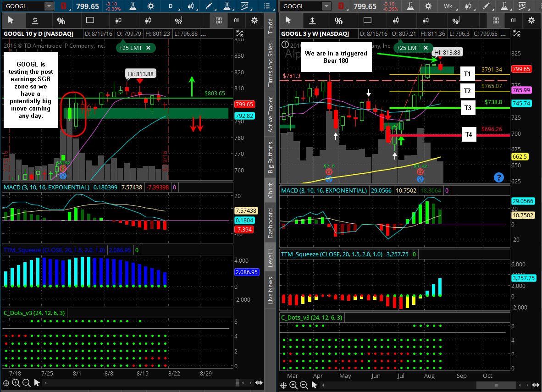
Task: Open right chart Studies flask beside price
Action: [410, 6]
